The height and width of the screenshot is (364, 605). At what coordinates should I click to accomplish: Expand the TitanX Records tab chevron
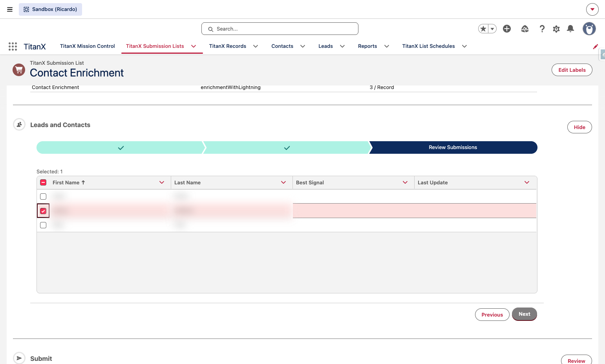pyautogui.click(x=256, y=46)
